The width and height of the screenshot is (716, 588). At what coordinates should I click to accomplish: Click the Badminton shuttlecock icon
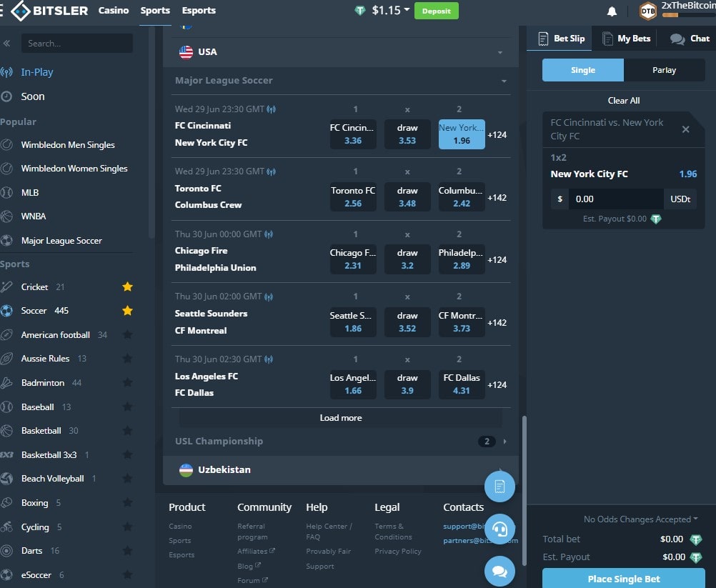pos(6,382)
